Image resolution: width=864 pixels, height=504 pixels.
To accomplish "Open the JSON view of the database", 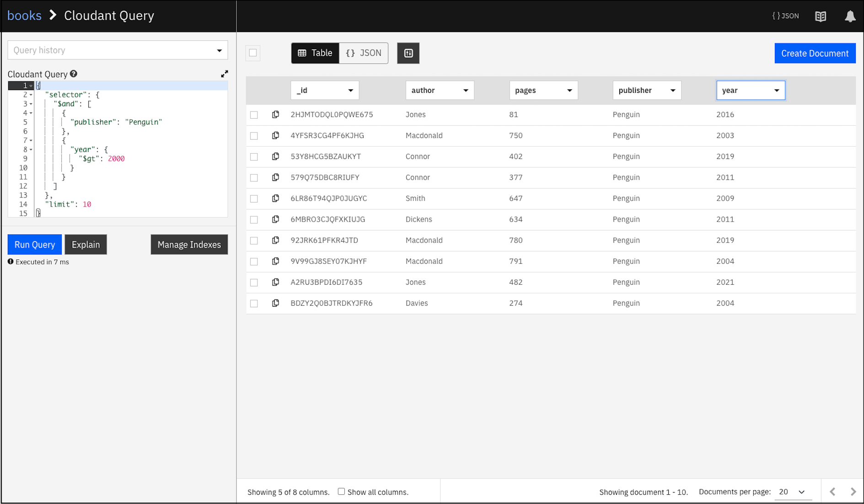I will tap(785, 16).
